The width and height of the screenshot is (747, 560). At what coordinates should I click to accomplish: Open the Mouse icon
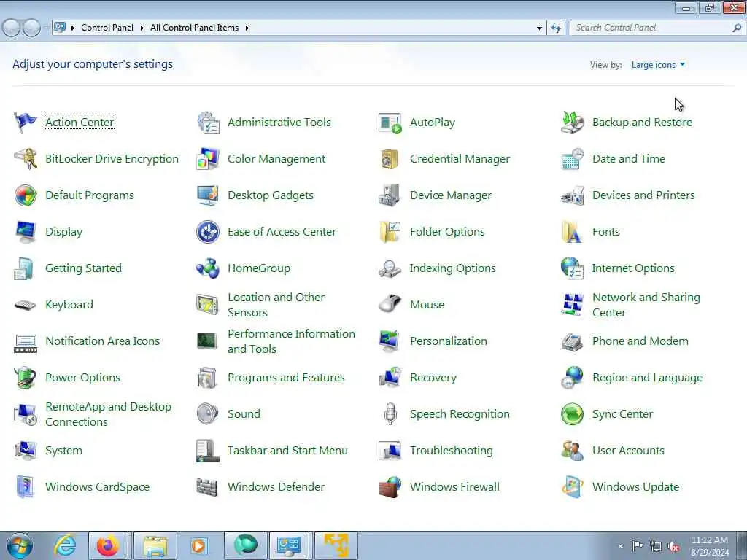[x=390, y=305]
